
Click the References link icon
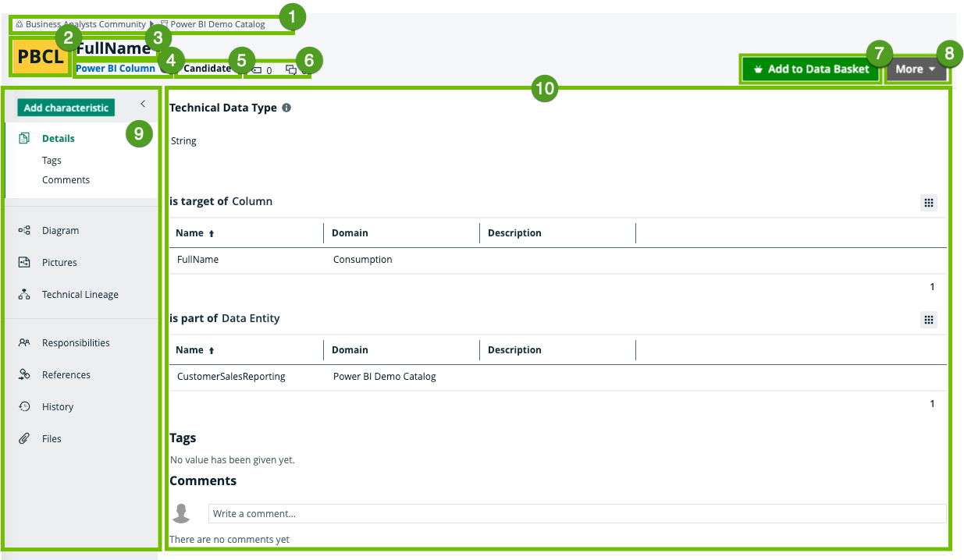pyautogui.click(x=24, y=375)
